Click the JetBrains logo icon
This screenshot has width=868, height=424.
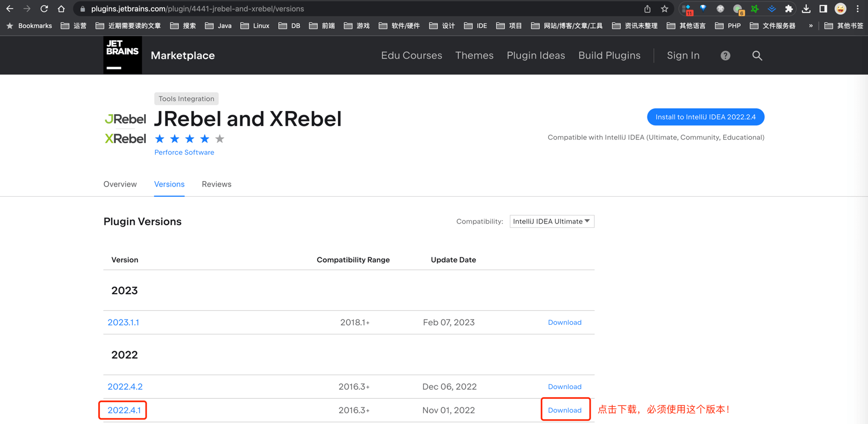click(x=122, y=55)
